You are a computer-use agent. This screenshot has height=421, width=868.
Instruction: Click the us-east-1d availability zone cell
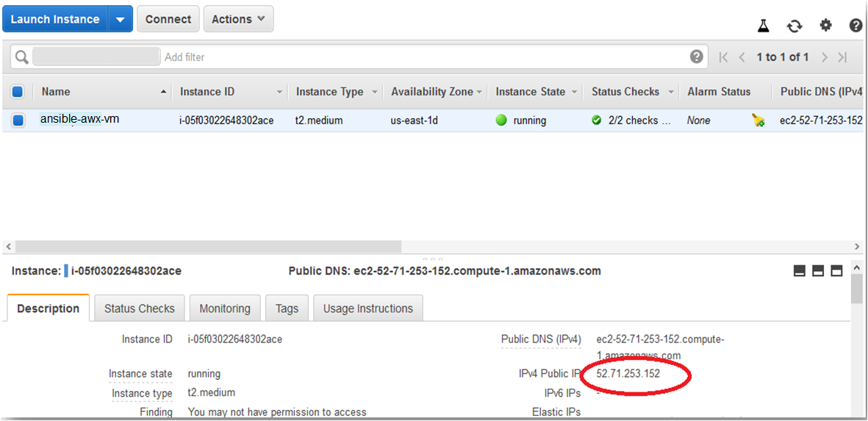tap(414, 120)
